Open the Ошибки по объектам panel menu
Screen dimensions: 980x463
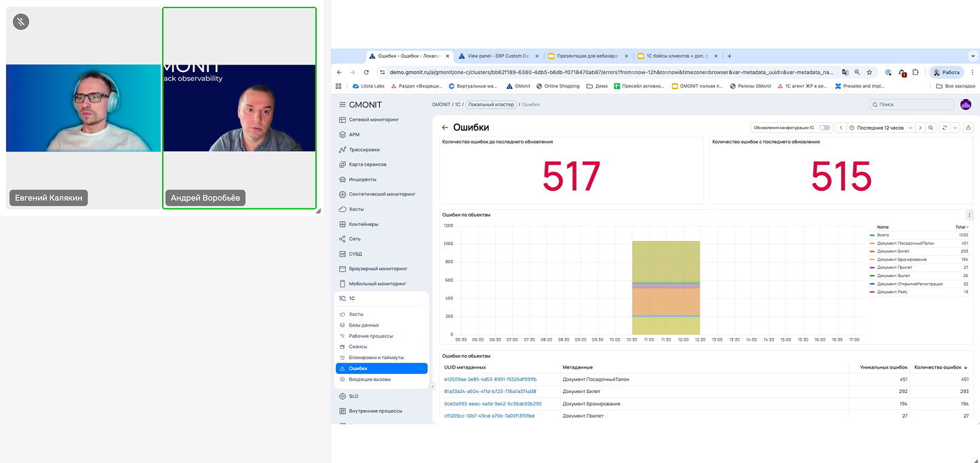pos(968,215)
